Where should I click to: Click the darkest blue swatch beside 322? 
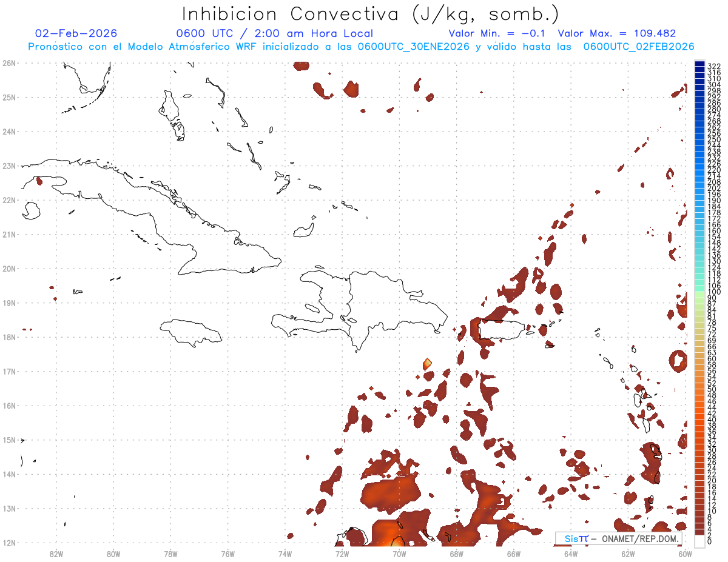[700, 64]
